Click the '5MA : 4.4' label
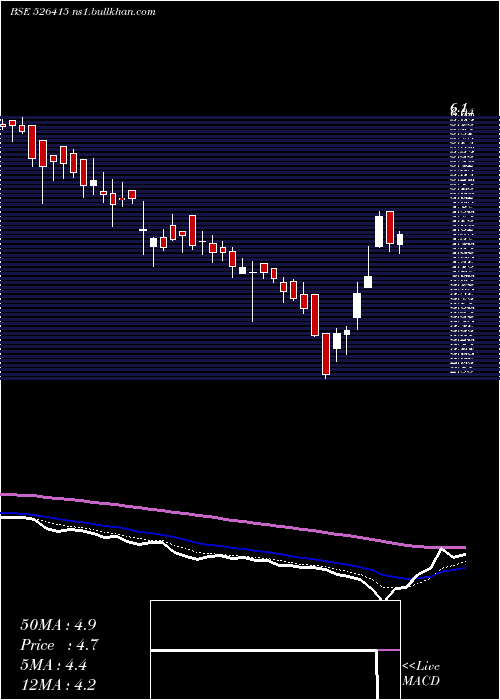Viewport: 500px width, 700px height. 54,665
